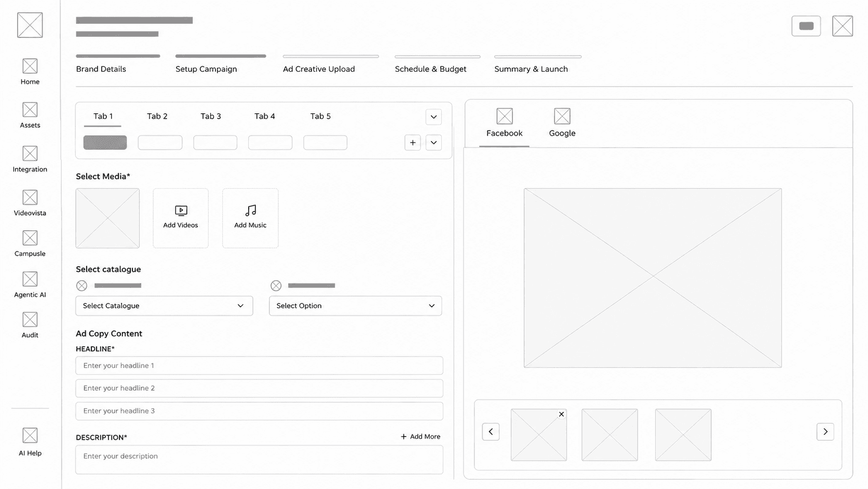The height and width of the screenshot is (489, 868).
Task: Click the circled X icon above Select Catalogue
Action: pos(82,285)
